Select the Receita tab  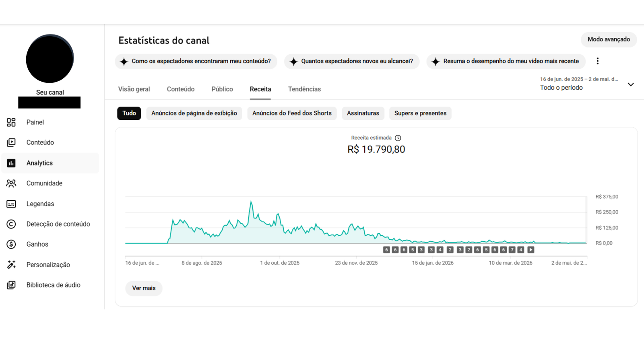click(260, 89)
